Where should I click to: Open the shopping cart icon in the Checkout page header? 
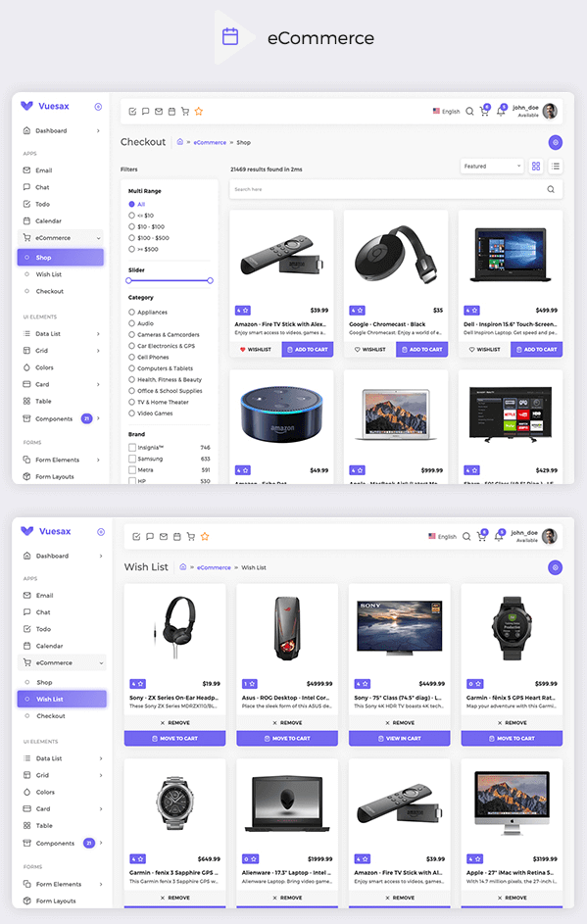coord(484,111)
